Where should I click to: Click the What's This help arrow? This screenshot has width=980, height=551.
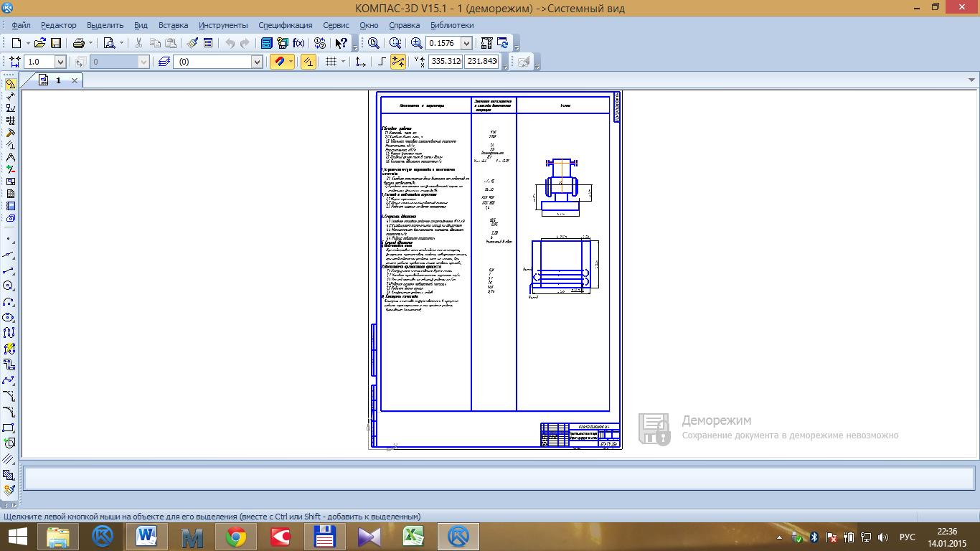341,43
